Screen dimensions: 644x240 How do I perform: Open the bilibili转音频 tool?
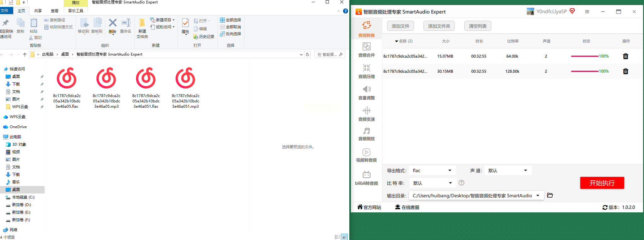[x=366, y=178]
